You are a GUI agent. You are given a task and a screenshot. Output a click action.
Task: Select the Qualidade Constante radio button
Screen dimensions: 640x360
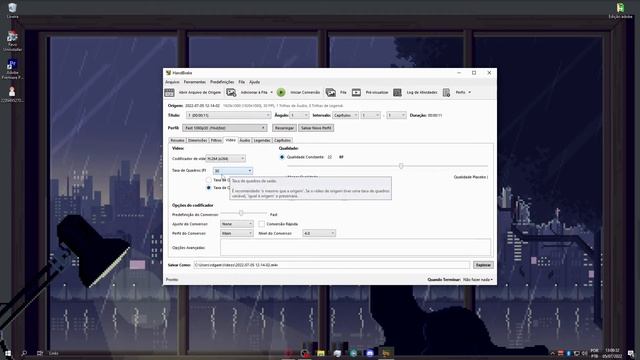(x=282, y=157)
